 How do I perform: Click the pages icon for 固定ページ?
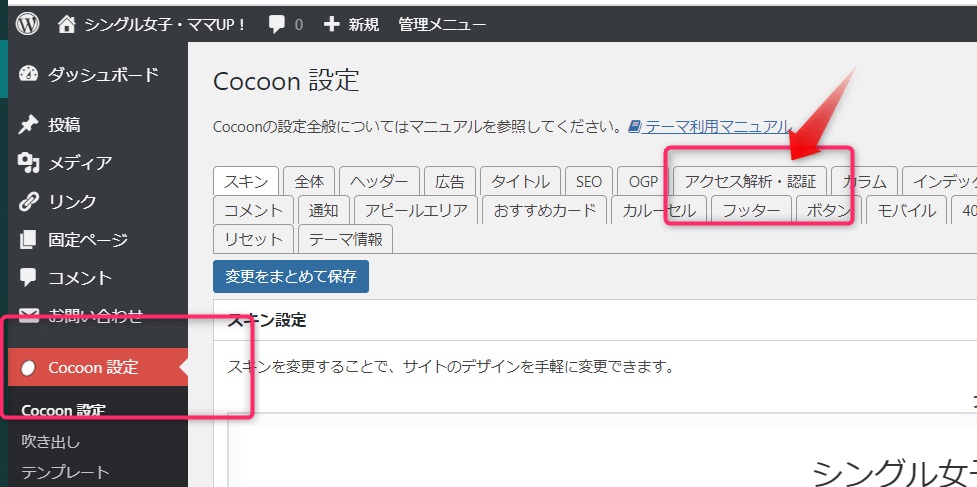tap(29, 240)
